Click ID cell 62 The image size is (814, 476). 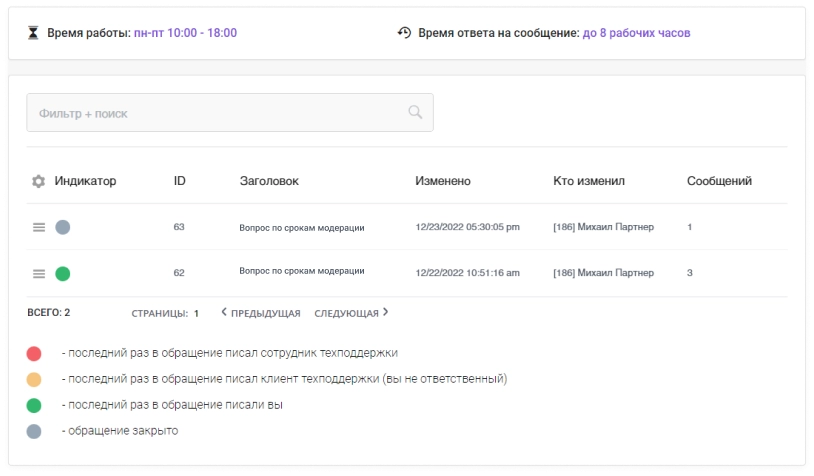tap(179, 273)
